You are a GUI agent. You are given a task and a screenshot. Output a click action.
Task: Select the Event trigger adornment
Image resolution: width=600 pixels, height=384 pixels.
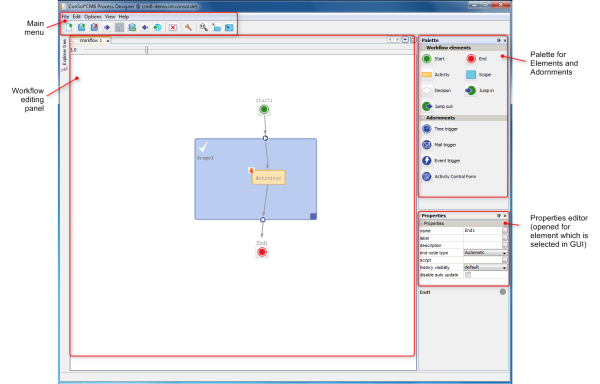click(441, 161)
